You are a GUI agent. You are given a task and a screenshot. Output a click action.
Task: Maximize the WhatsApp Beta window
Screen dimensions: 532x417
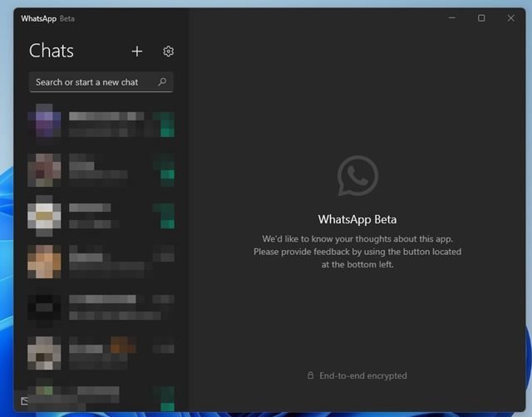481,18
